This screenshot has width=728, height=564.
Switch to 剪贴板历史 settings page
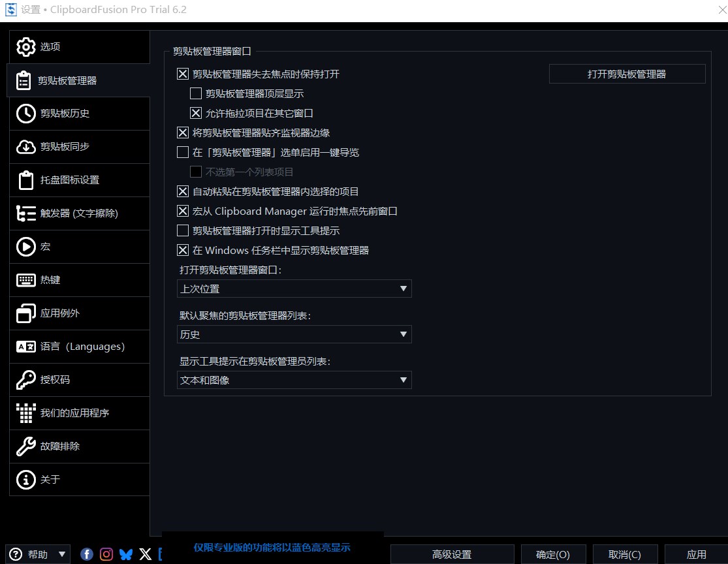pyautogui.click(x=80, y=114)
